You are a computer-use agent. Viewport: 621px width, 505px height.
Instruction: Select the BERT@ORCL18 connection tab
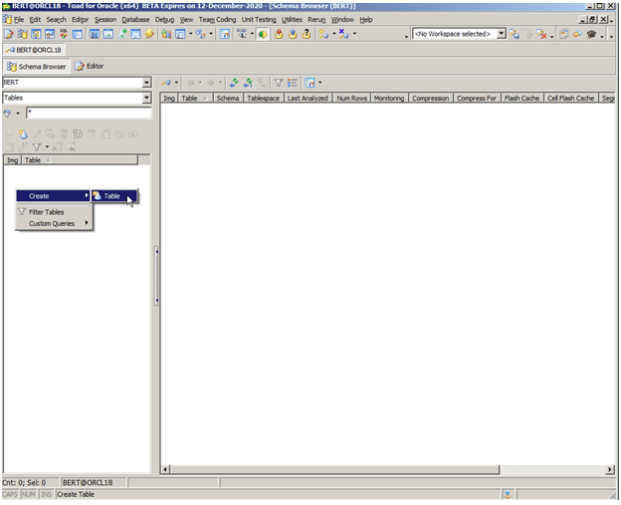pyautogui.click(x=34, y=50)
